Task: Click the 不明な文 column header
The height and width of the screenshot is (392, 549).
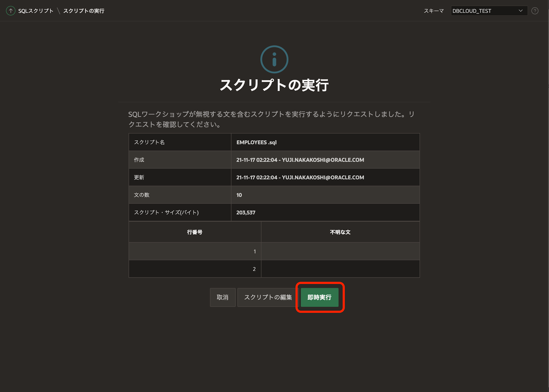Action: (x=340, y=232)
